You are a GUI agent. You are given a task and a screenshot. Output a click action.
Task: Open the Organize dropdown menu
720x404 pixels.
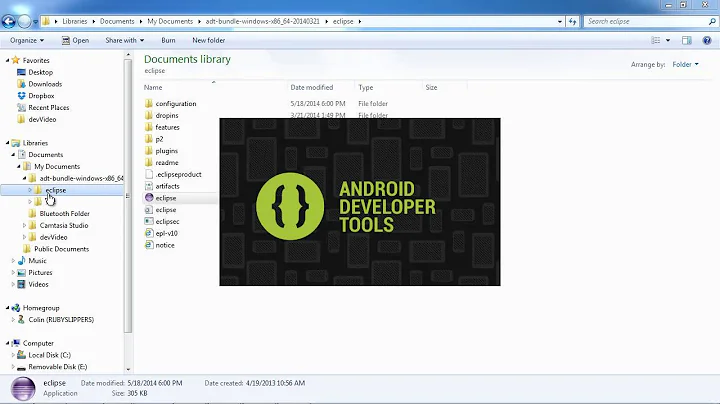(x=27, y=40)
